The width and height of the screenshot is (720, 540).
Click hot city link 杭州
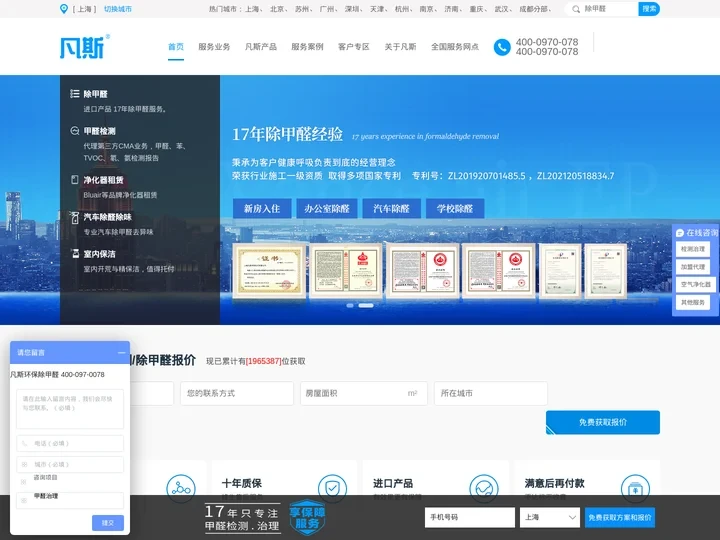point(402,9)
